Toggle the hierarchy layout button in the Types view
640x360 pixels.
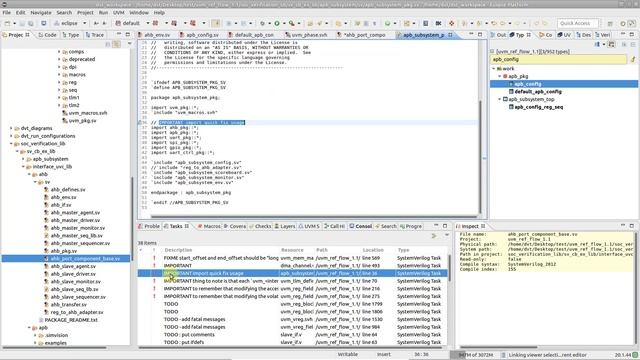tap(611, 44)
